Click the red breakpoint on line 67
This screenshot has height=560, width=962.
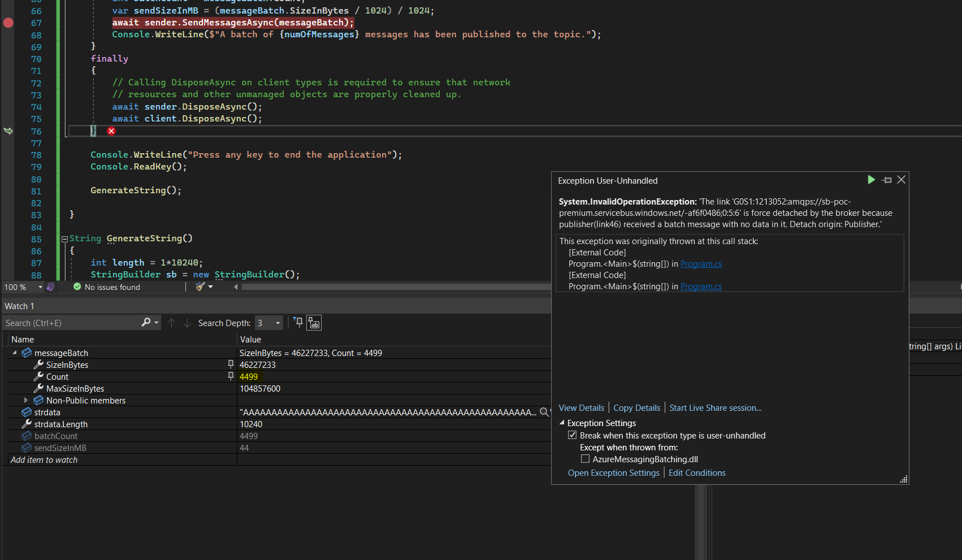click(x=7, y=23)
